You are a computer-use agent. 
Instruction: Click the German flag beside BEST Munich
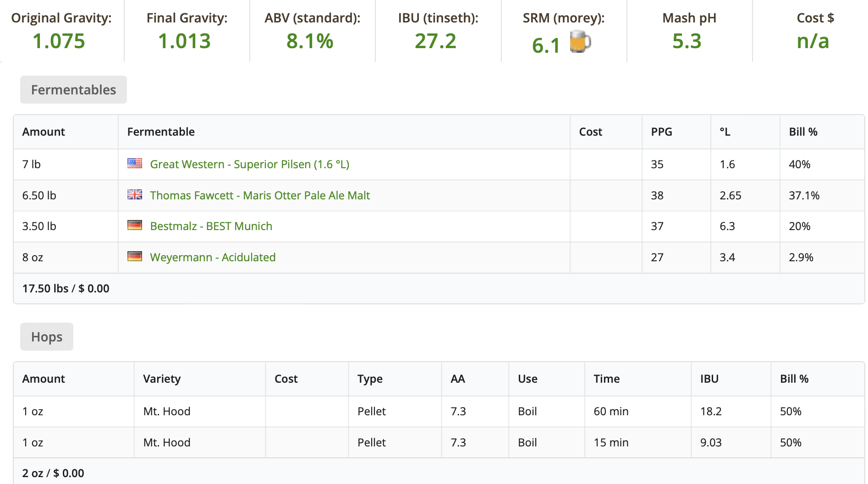135,225
